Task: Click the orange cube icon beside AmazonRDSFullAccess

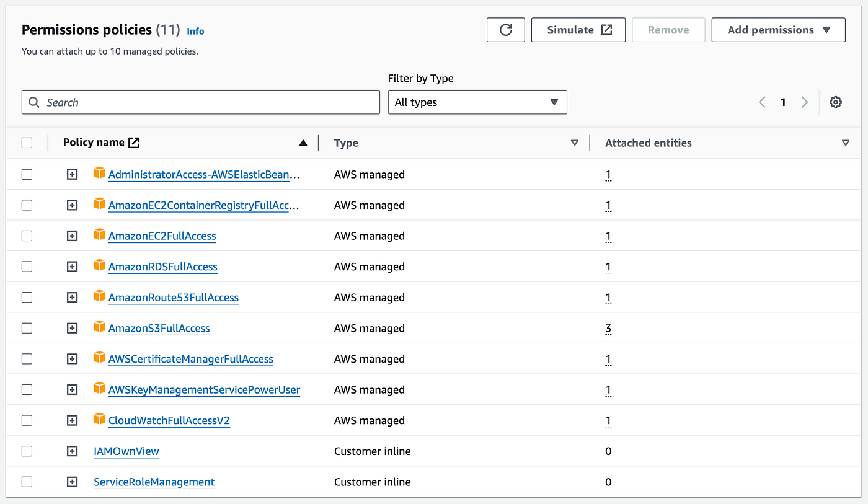Action: [99, 265]
